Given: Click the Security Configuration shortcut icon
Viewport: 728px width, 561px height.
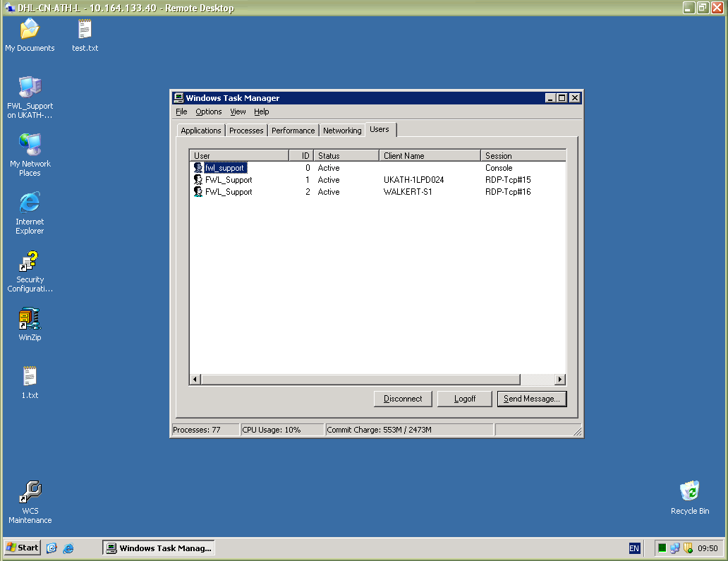Looking at the screenshot, I should 30,262.
